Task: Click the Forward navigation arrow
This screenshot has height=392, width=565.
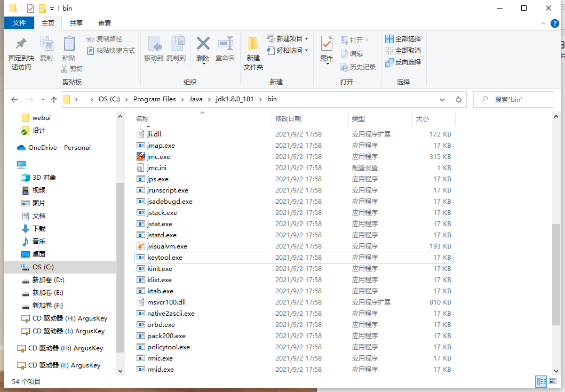Action: 30,99
